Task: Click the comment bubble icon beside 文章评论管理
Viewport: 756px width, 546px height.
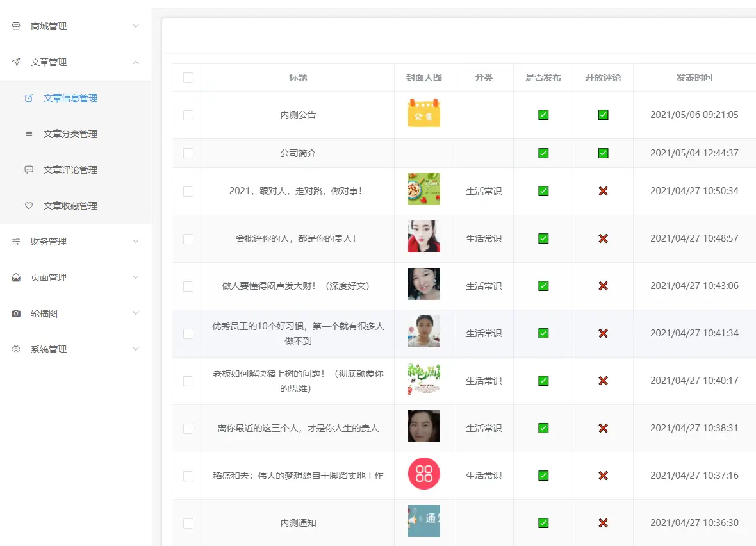Action: pyautogui.click(x=29, y=170)
